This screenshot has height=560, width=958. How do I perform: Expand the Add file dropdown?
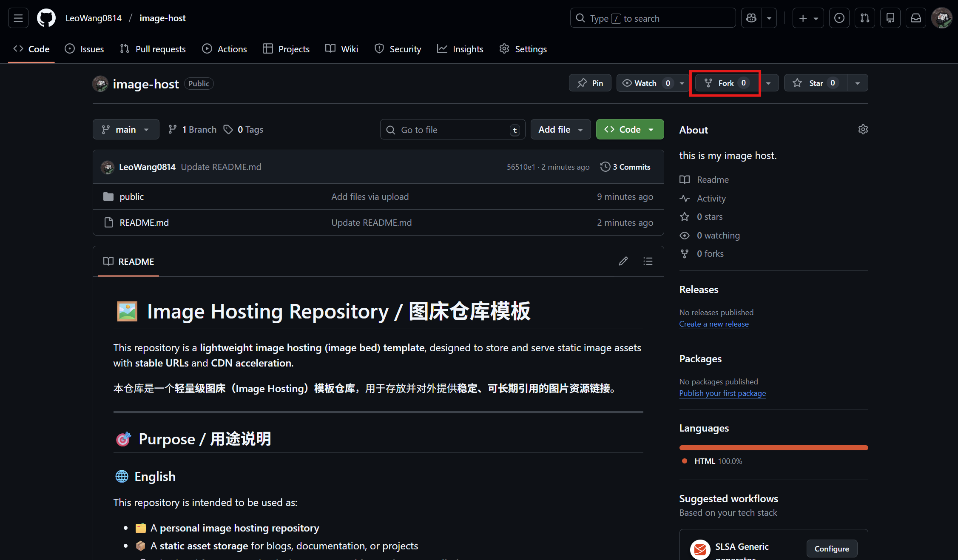[560, 129]
